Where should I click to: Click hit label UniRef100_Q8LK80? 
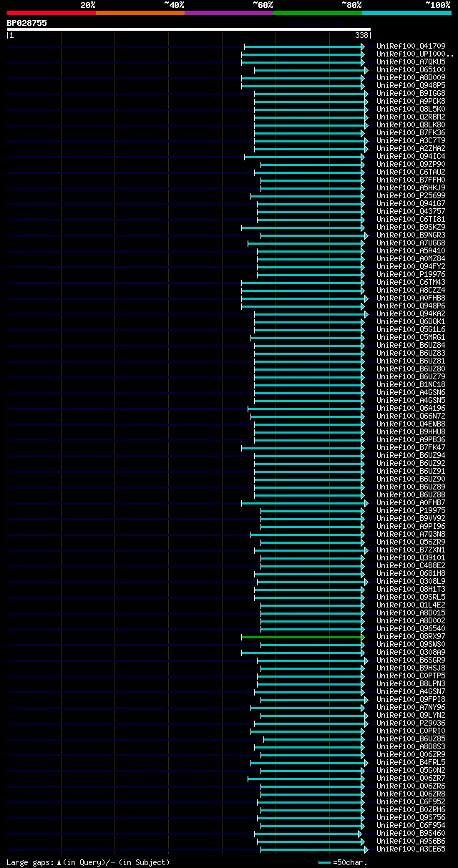[x=411, y=125]
